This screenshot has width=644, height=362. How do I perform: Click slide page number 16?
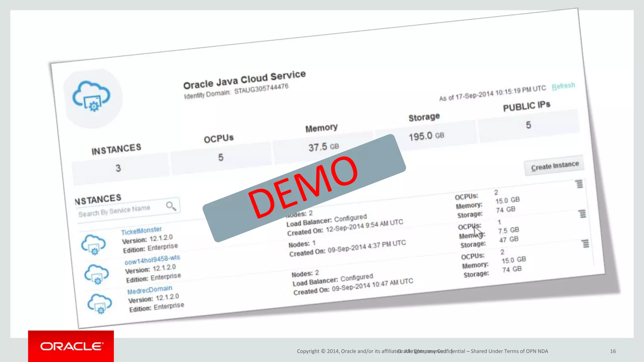click(x=613, y=351)
